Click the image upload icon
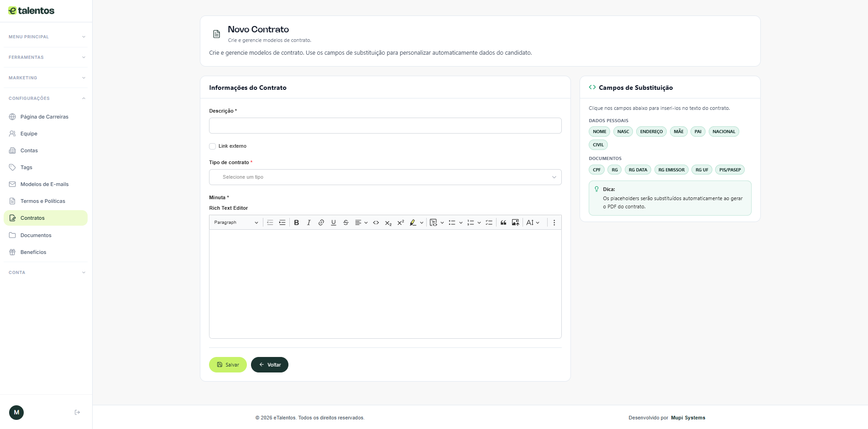Image resolution: width=868 pixels, height=429 pixels. pos(516,222)
